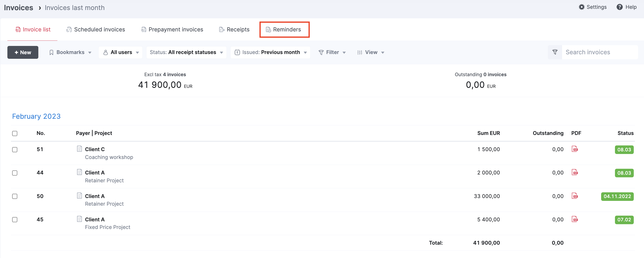Open the PDF for invoice 50
The width and height of the screenshot is (644, 258).
(575, 196)
